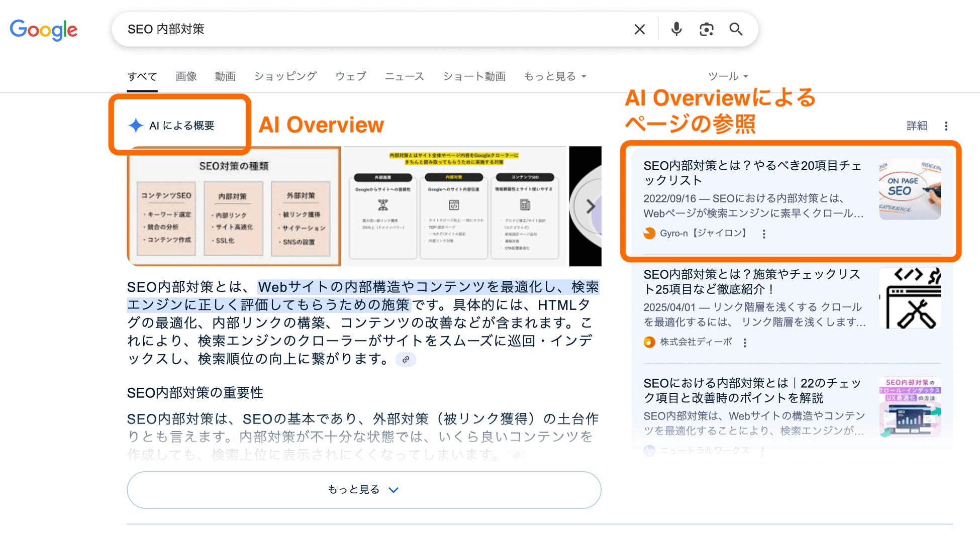Click link icon after first AI paragraph
The height and width of the screenshot is (550, 980).
406,360
